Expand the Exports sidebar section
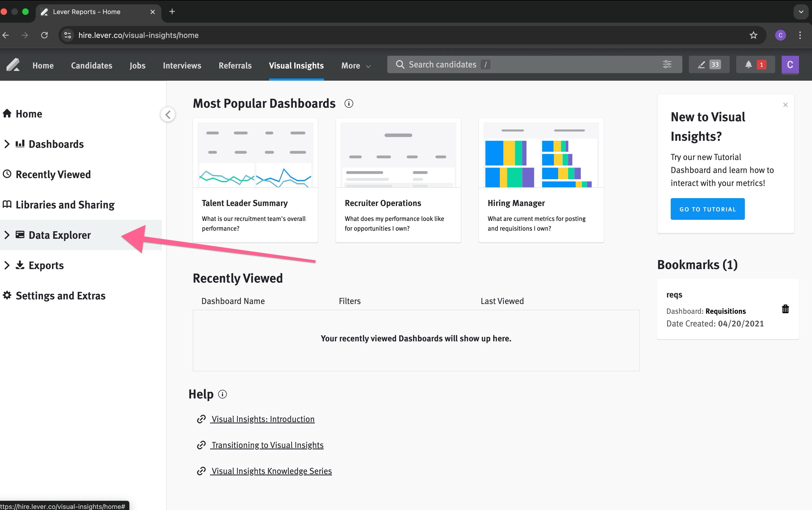Image resolution: width=812 pixels, height=510 pixels. [x=7, y=265]
